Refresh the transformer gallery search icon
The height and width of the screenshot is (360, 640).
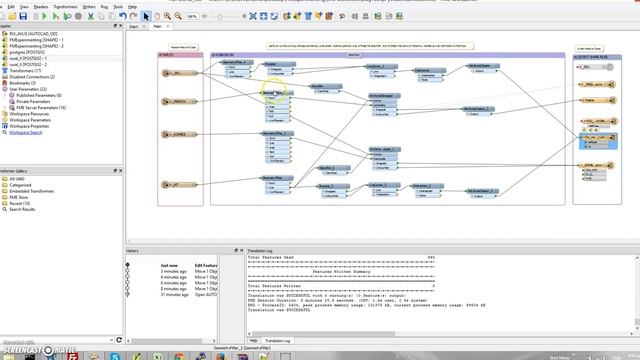pyautogui.click(x=119, y=340)
